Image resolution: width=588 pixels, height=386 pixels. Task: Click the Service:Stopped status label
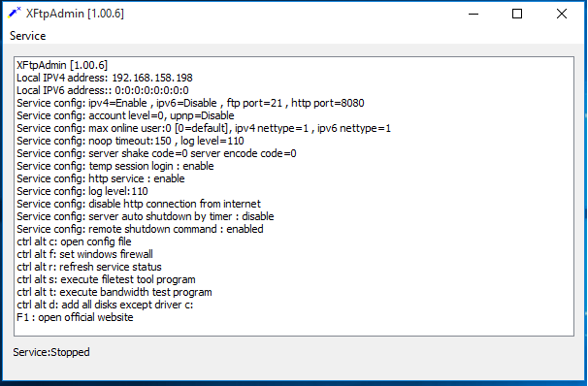51,352
